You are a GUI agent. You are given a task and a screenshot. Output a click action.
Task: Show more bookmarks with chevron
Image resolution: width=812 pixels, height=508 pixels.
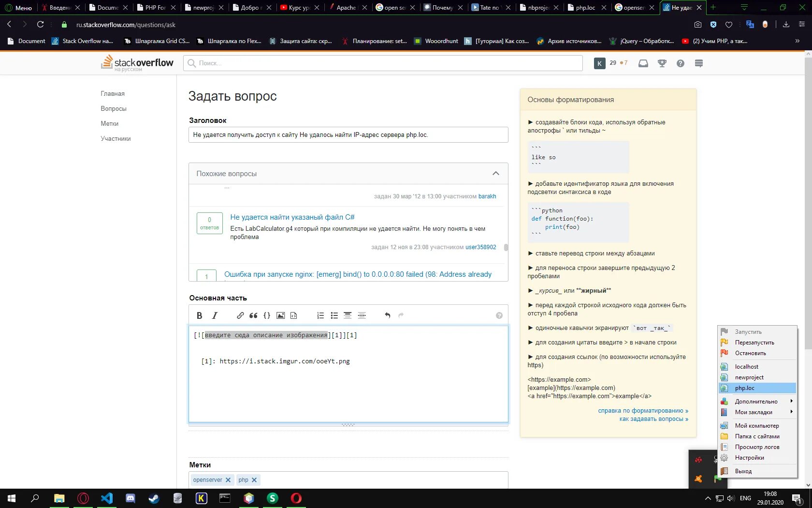coord(797,41)
